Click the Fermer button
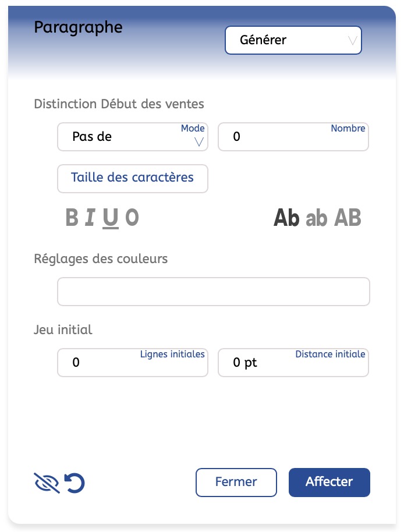The height and width of the screenshot is (532, 404). click(236, 482)
